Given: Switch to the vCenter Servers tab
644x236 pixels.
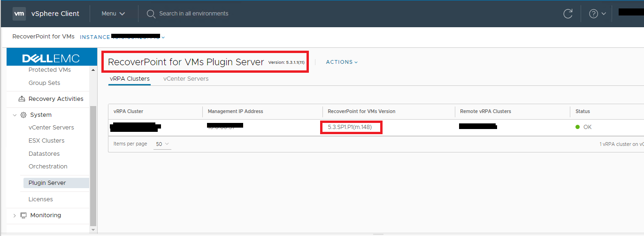Looking at the screenshot, I should [186, 79].
